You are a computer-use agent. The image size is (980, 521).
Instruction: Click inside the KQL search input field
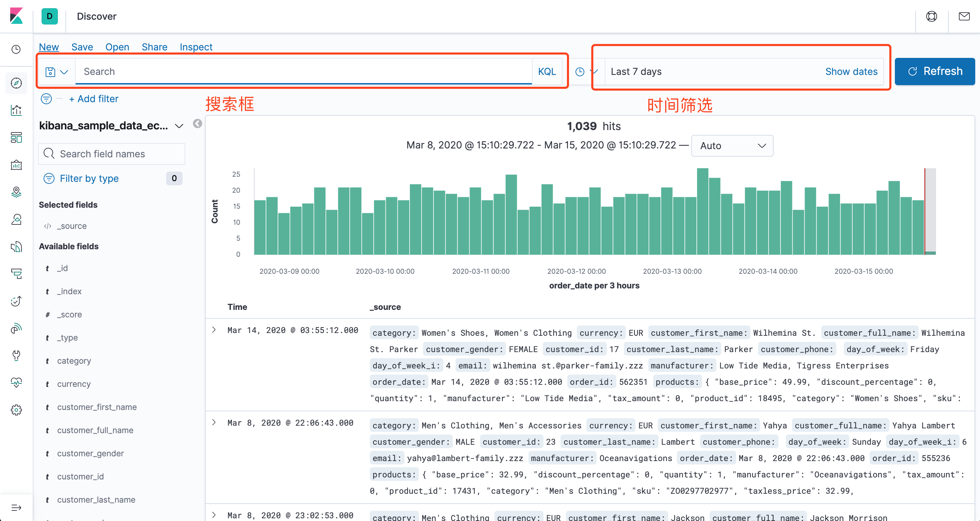pyautogui.click(x=266, y=71)
